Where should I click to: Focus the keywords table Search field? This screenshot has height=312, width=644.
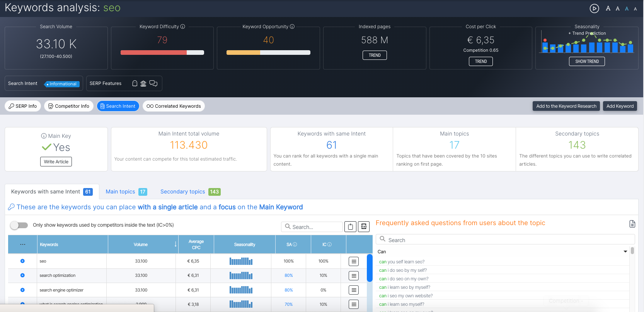tap(312, 227)
